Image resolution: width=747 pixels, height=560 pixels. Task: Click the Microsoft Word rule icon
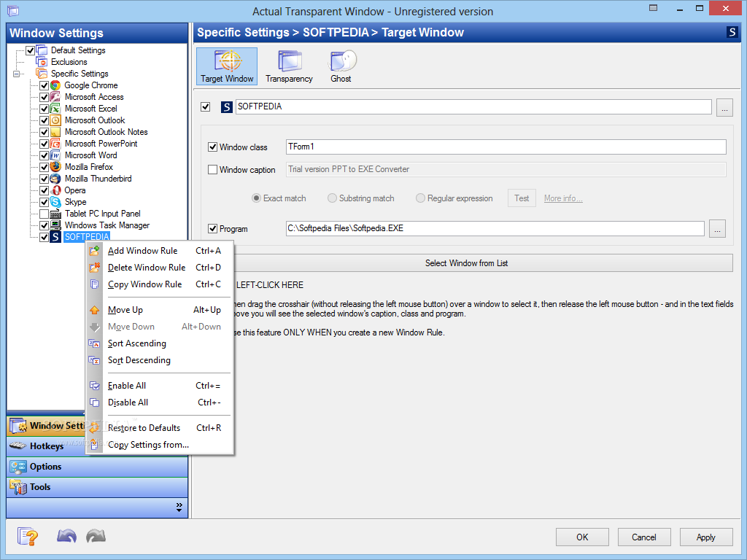coord(55,155)
